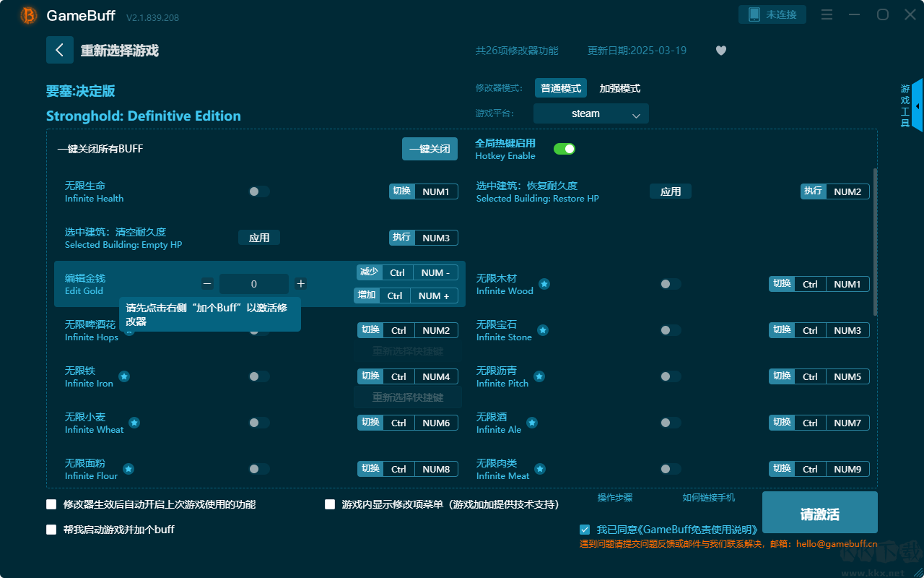The width and height of the screenshot is (924, 578).
Task: Click 应用 for Selected Building: Empty HP
Action: (x=259, y=238)
